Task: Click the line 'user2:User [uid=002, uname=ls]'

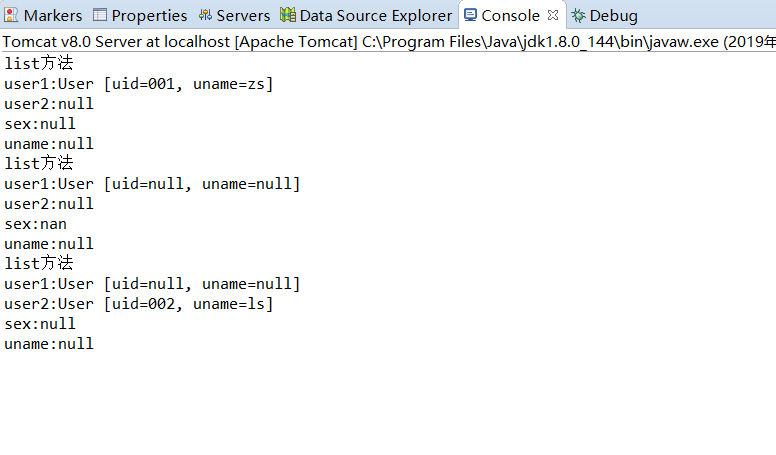Action: coord(139,304)
